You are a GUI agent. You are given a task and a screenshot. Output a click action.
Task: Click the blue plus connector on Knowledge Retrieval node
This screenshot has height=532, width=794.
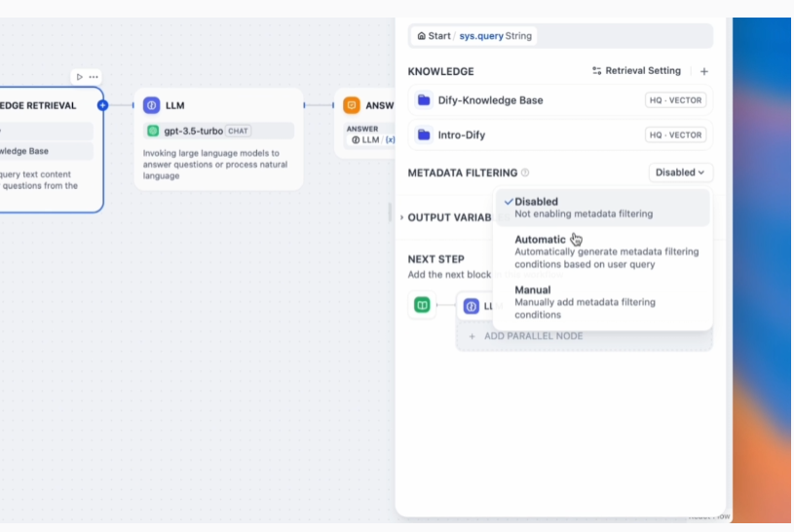tap(102, 105)
